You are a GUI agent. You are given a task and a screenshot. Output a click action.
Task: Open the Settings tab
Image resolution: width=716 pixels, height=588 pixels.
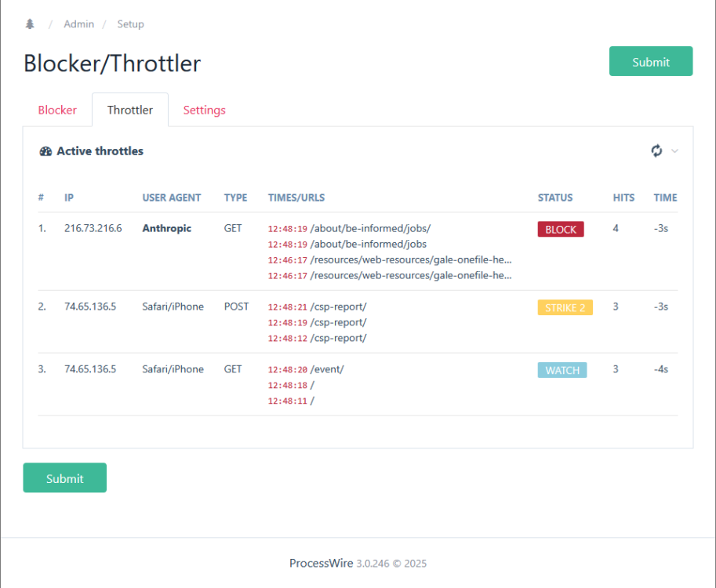204,110
